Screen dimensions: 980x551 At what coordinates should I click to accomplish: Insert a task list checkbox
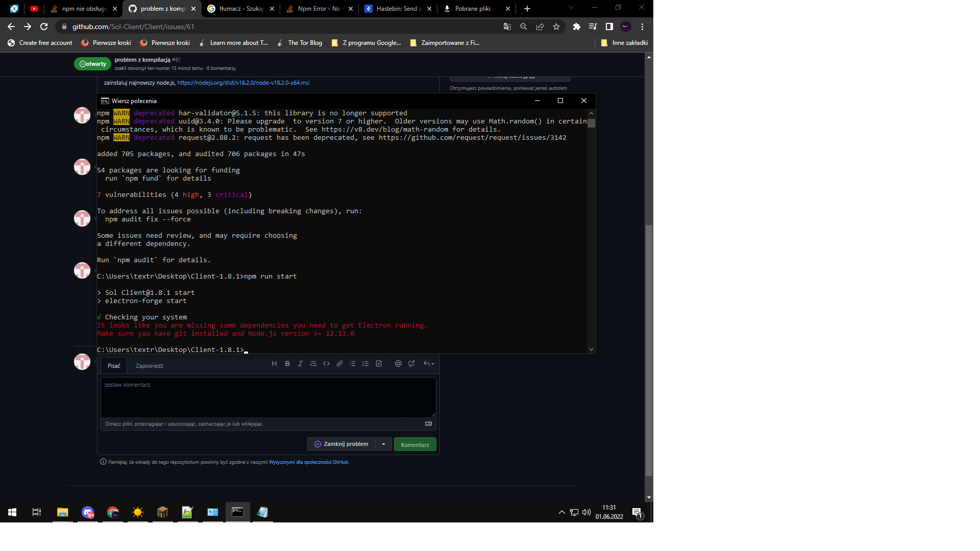pyautogui.click(x=379, y=364)
